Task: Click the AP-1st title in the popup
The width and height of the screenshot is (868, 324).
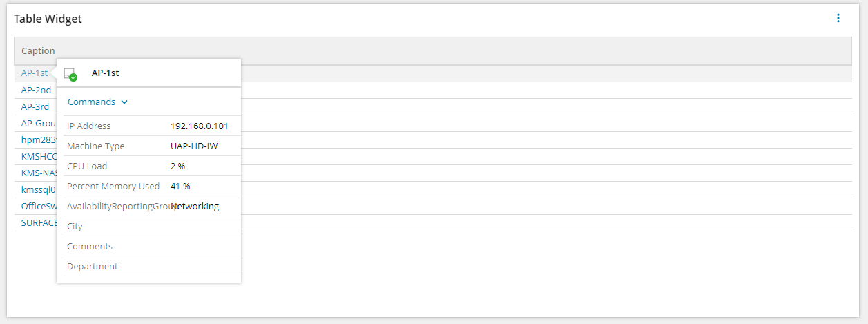Action: (106, 73)
